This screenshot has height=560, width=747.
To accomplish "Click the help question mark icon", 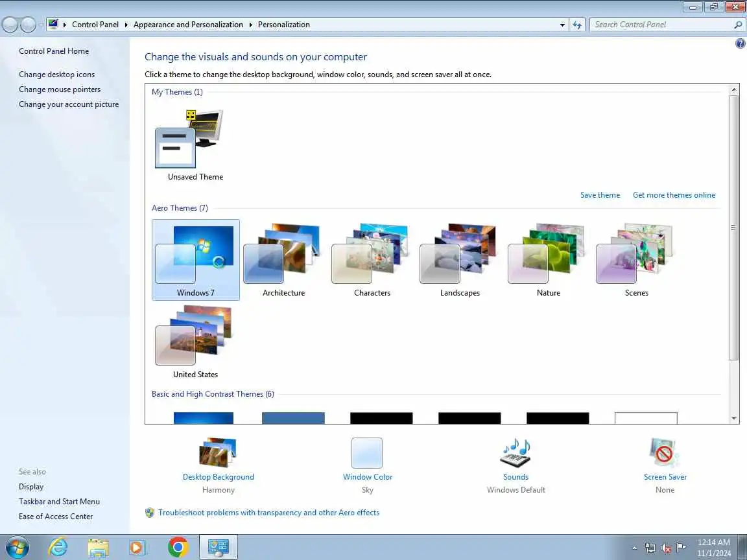I will click(740, 44).
